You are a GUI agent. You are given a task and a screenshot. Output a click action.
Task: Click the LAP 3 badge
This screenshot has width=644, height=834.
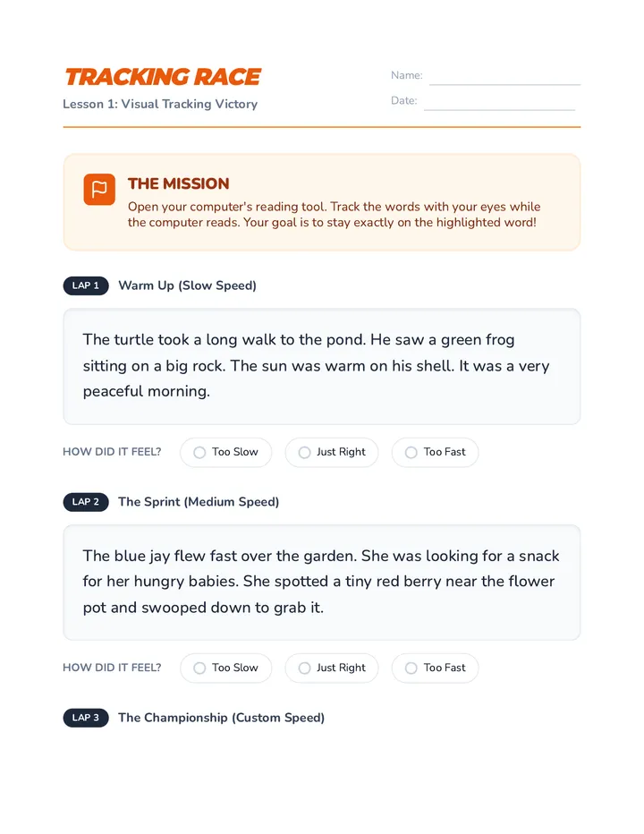click(86, 718)
